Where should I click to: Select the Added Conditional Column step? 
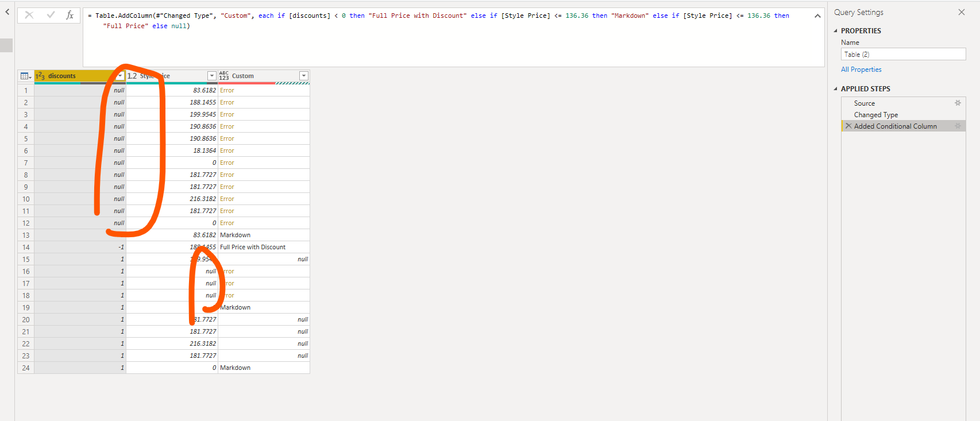click(903, 126)
